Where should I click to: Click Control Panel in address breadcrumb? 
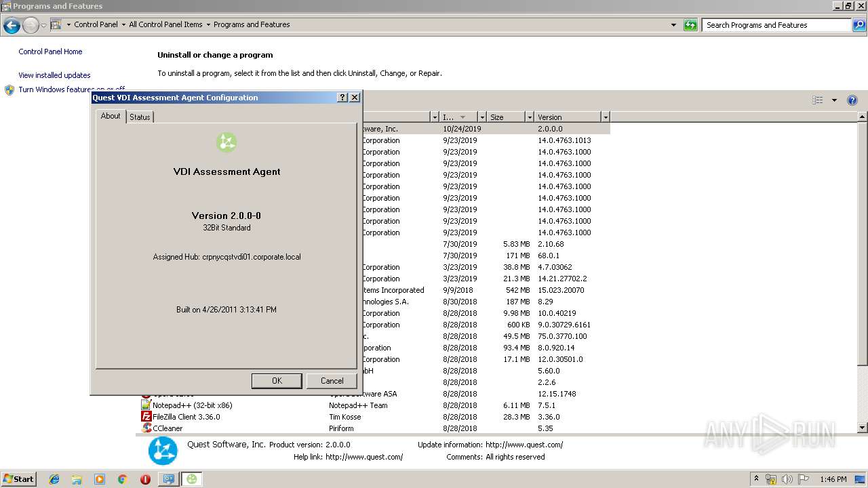click(96, 24)
